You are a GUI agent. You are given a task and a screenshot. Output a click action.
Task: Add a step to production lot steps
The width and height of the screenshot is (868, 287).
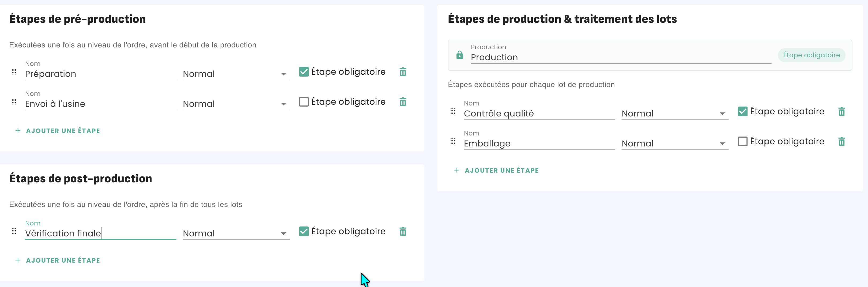point(497,171)
